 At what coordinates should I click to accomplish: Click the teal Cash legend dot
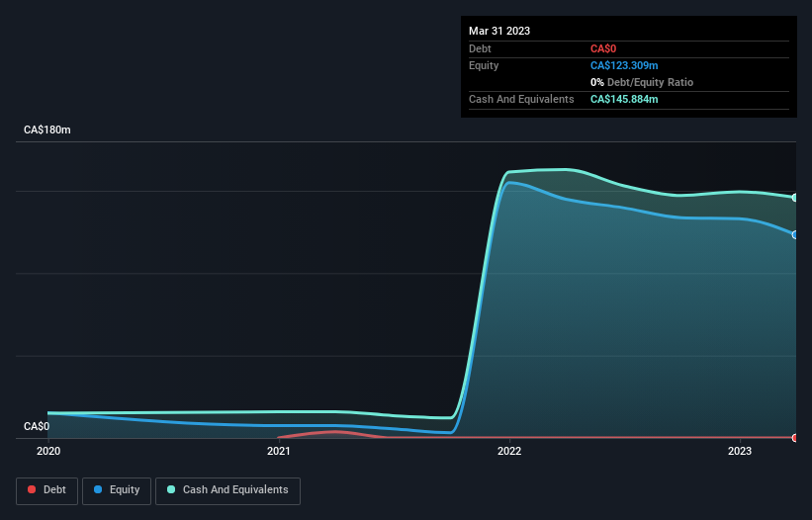coord(171,489)
